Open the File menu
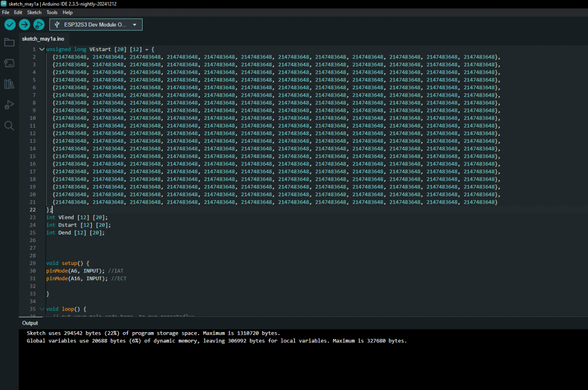The image size is (588, 390). coord(6,12)
